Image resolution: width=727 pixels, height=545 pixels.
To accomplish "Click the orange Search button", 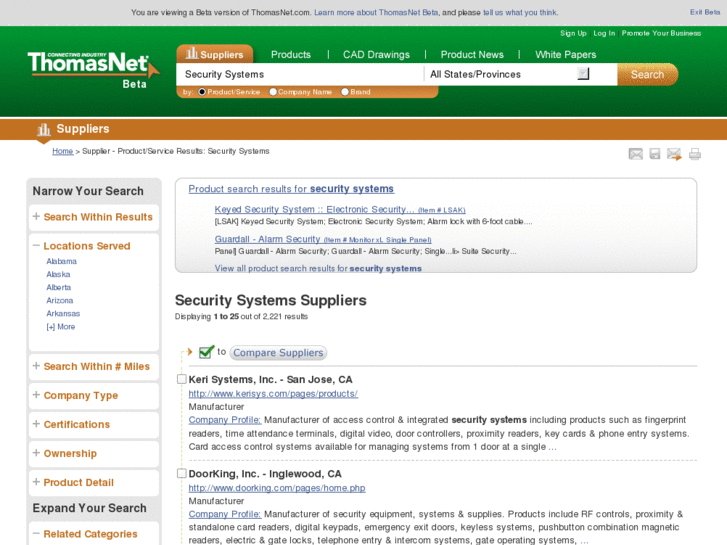I will click(x=647, y=74).
